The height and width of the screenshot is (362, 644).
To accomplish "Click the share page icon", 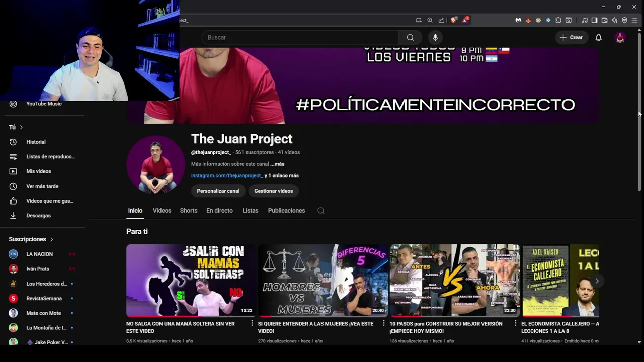I will pyautogui.click(x=441, y=20).
